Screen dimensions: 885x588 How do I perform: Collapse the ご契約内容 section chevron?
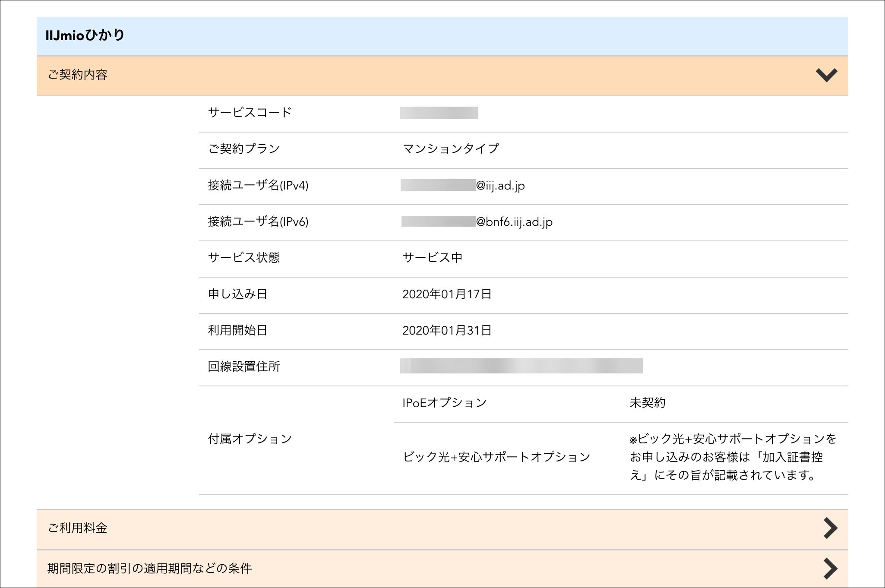point(826,75)
